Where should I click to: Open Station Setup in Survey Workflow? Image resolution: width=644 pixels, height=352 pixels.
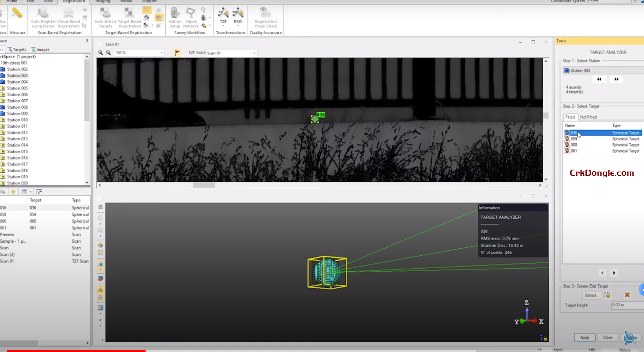click(x=175, y=19)
